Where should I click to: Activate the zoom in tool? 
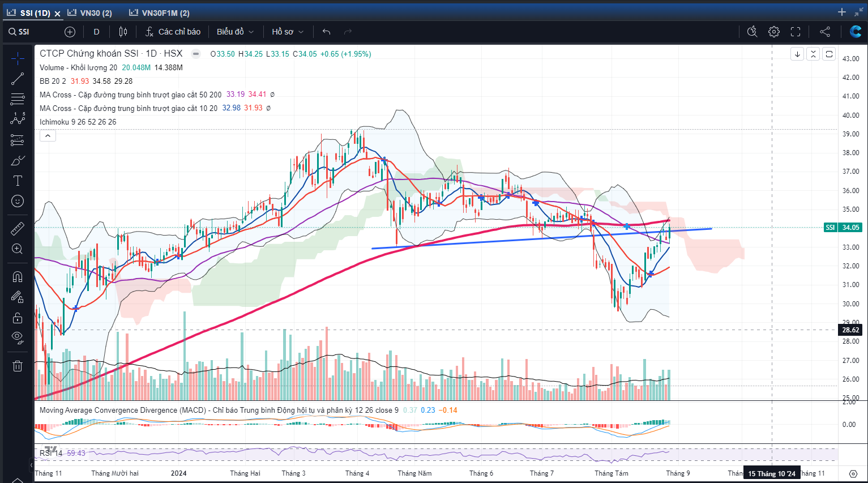pyautogui.click(x=18, y=249)
